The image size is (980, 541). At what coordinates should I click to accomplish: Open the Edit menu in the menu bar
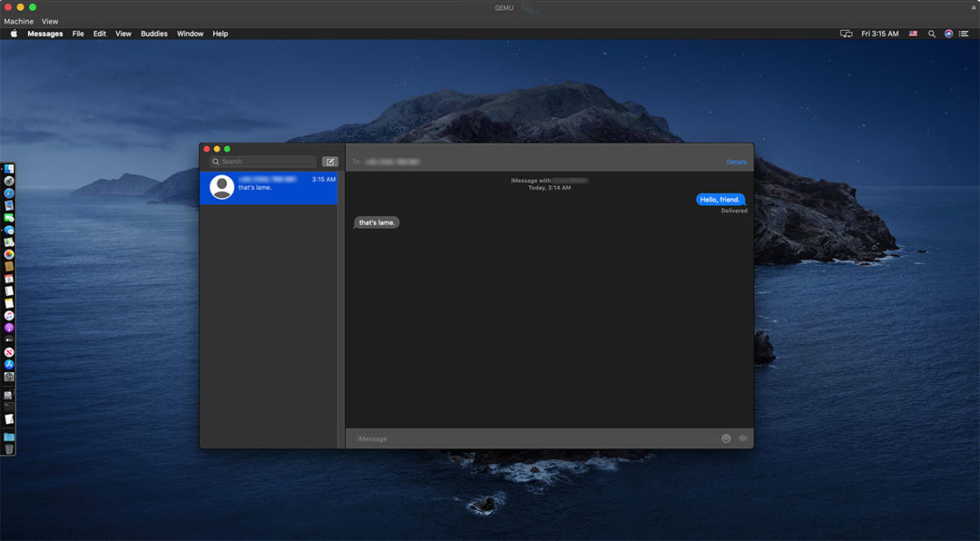tap(100, 34)
